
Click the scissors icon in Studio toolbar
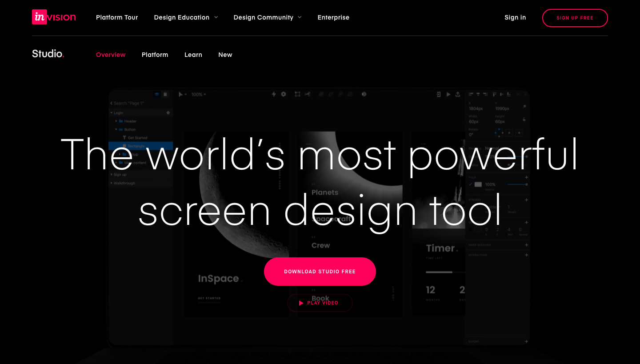click(x=307, y=94)
